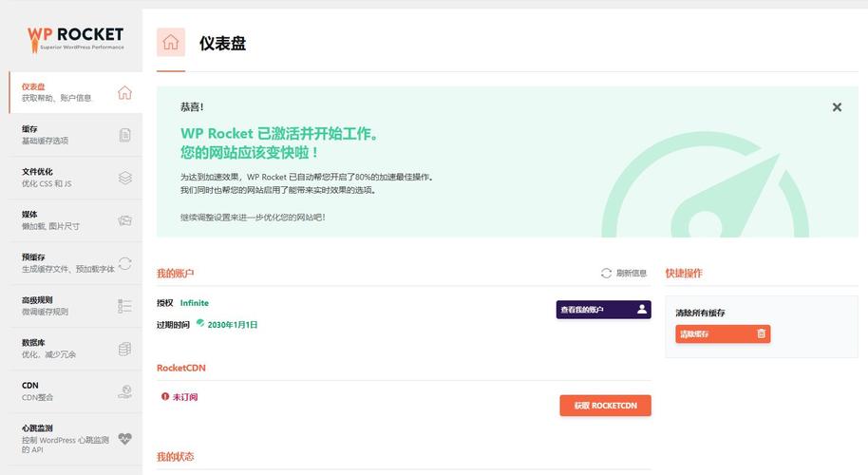Click the file icon in 缓存 sidebar item

tap(125, 135)
